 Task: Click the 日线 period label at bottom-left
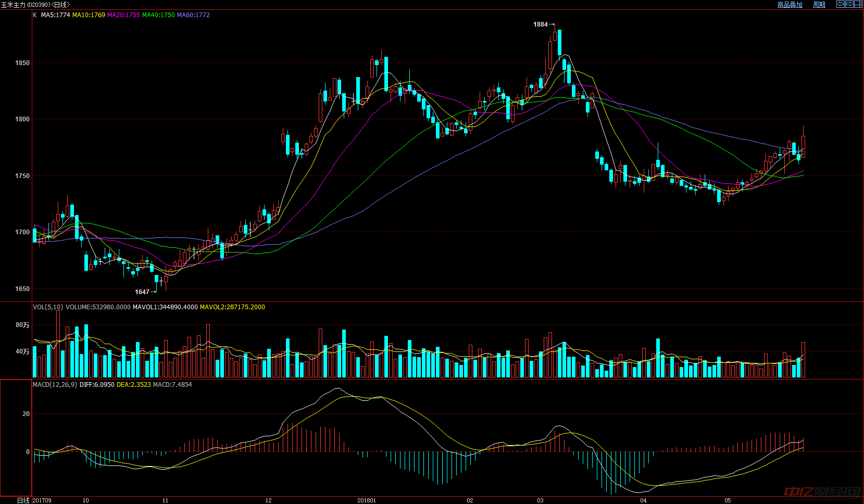coord(23,500)
